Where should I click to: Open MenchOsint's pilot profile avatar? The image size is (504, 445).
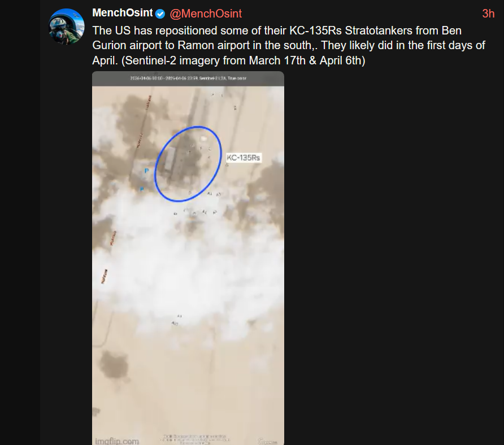tap(67, 27)
